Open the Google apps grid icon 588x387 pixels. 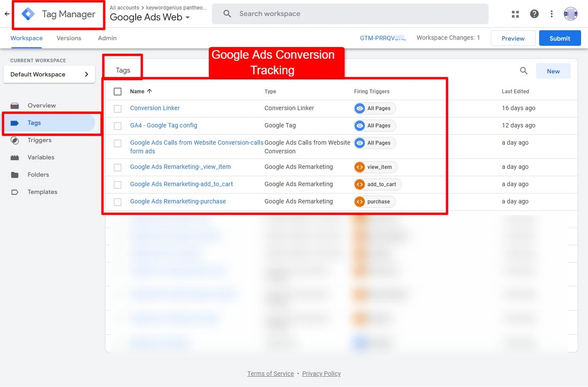point(515,14)
